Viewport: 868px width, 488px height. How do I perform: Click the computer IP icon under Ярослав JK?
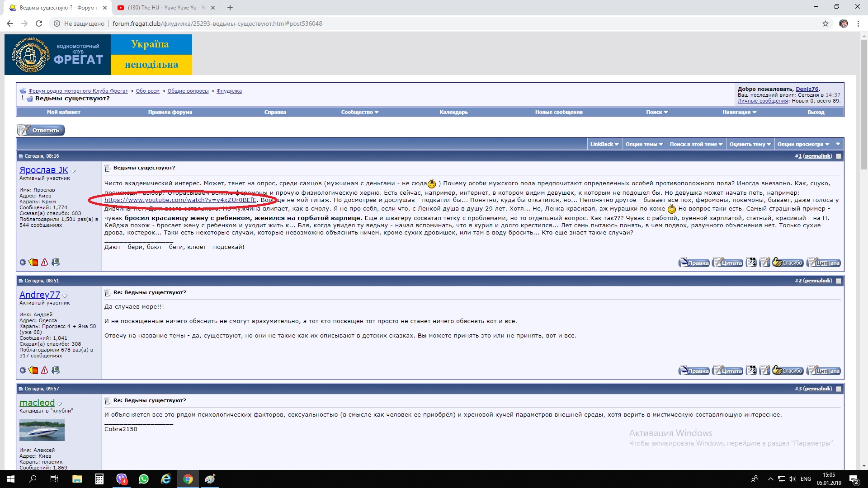56,262
